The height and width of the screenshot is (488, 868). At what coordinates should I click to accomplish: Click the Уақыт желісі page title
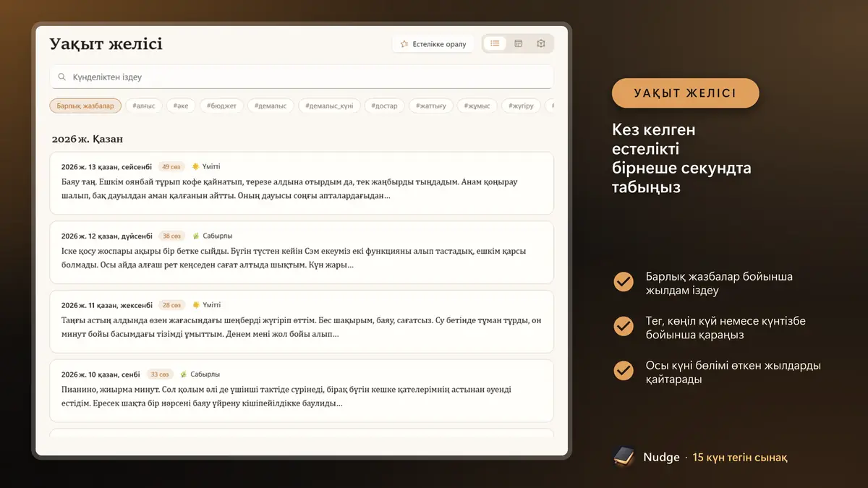click(x=106, y=44)
